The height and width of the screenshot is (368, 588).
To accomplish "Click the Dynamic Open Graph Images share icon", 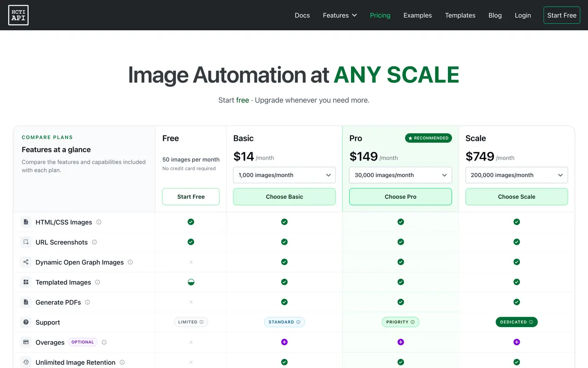I will point(26,262).
